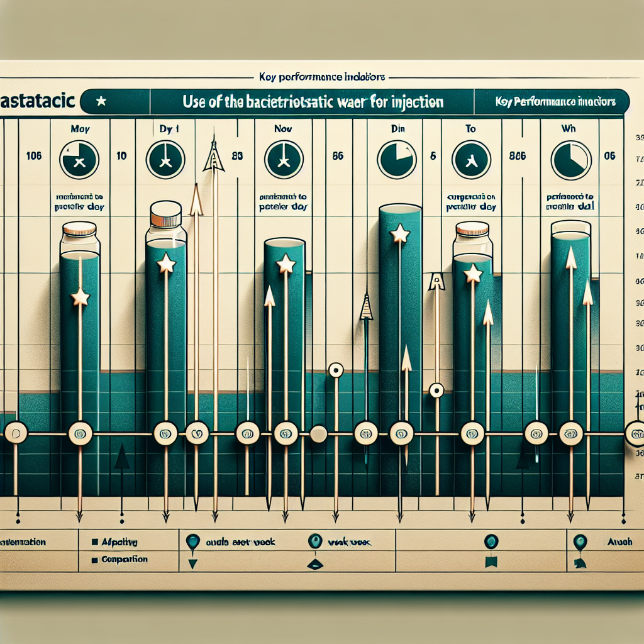Click the round gauge icon under Dy 1
Screen dimensions: 644x644
[165, 159]
